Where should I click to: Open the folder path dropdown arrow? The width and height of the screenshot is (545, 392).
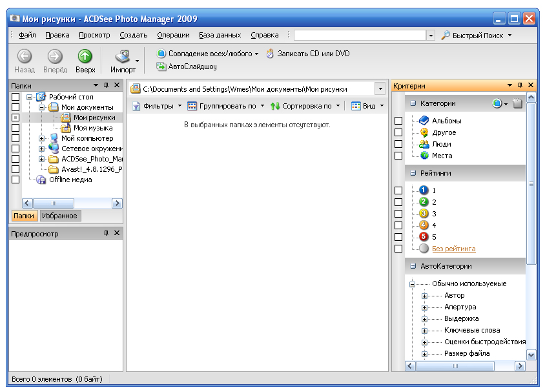(380, 89)
